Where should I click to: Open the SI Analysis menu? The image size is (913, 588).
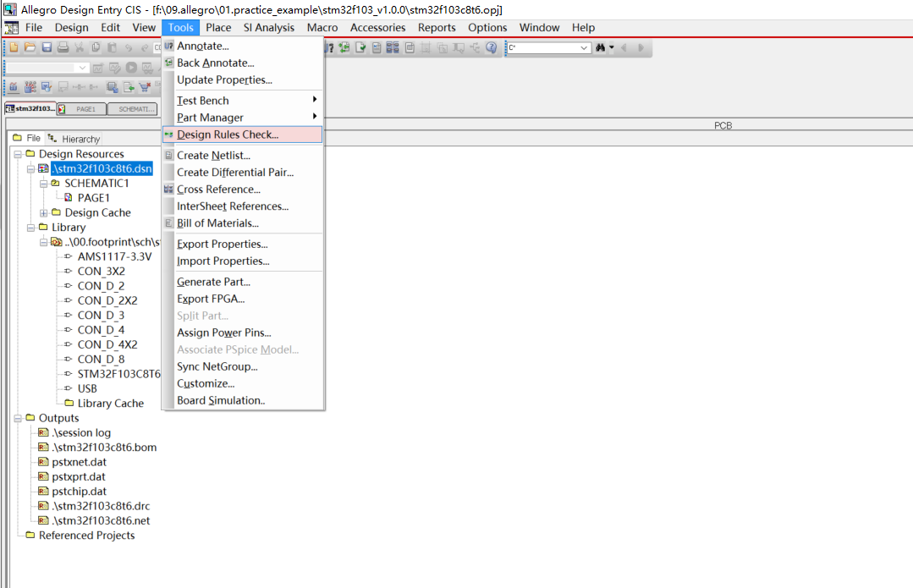coord(269,27)
